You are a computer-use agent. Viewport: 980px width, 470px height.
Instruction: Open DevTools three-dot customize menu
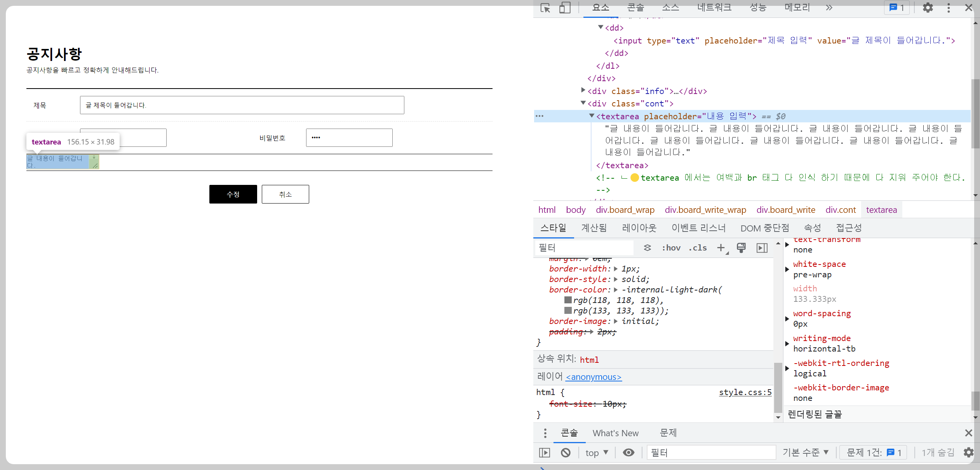[x=949, y=8]
